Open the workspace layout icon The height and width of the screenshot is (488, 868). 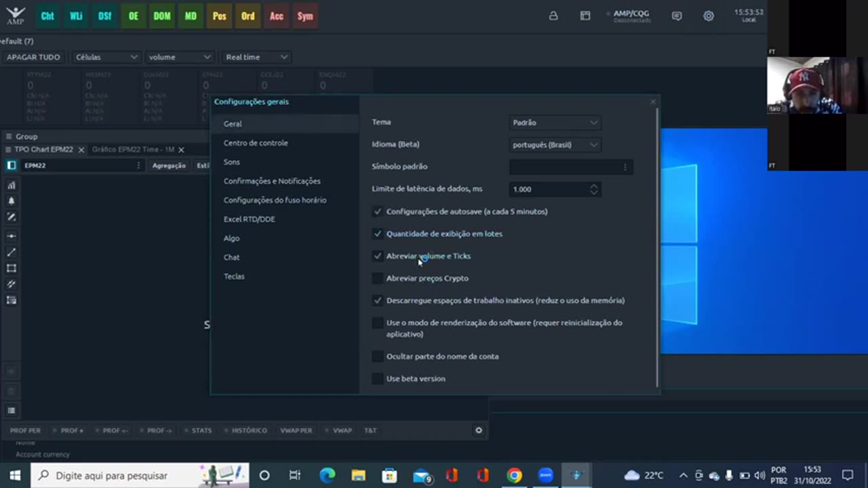585,16
